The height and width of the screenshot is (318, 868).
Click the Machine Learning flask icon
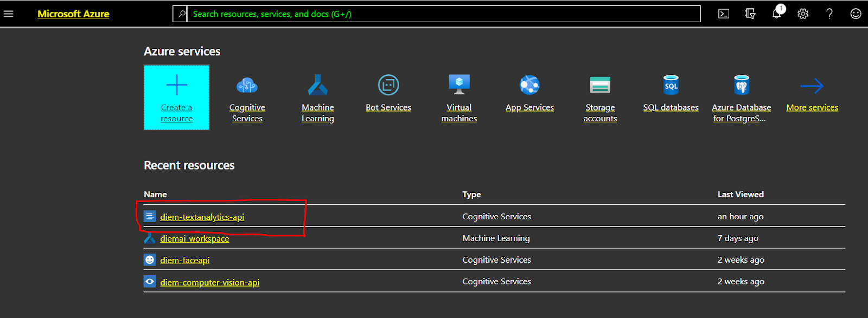[318, 85]
